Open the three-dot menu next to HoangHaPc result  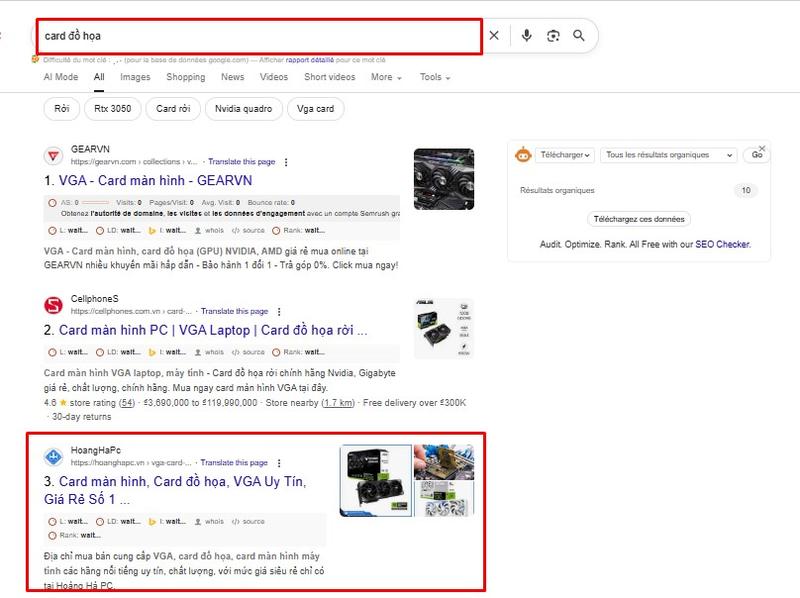click(x=279, y=463)
